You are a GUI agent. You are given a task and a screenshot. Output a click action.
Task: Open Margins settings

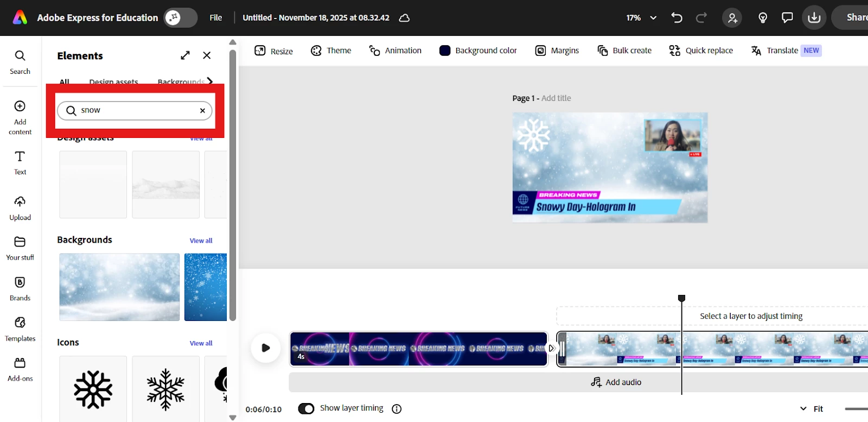557,51
